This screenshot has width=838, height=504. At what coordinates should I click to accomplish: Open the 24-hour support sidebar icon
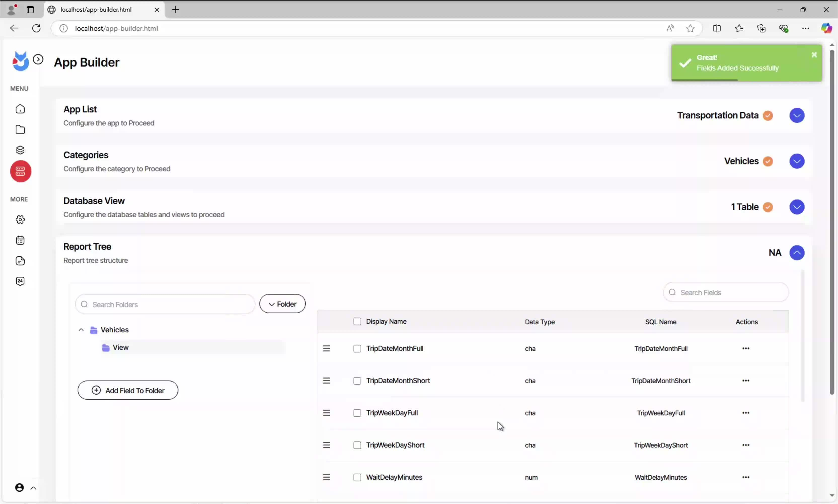coord(20,281)
